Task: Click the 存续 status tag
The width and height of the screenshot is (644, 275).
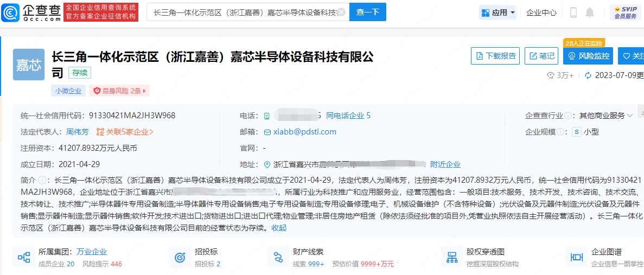Action: [80, 73]
